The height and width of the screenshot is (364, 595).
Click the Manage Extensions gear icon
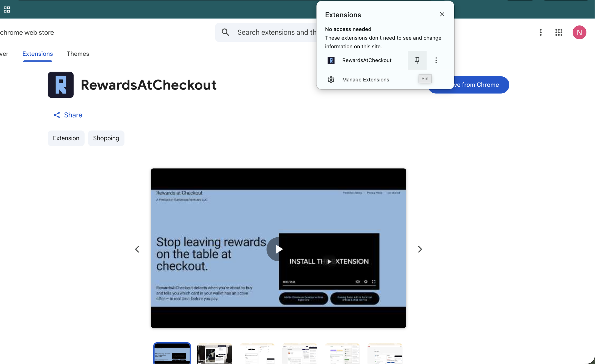click(331, 80)
